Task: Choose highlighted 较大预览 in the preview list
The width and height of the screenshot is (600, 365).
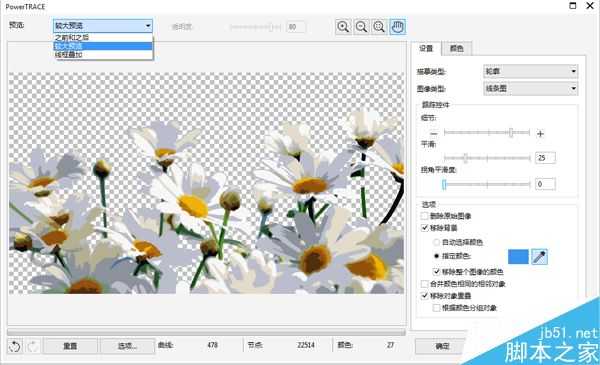Action: tap(103, 46)
